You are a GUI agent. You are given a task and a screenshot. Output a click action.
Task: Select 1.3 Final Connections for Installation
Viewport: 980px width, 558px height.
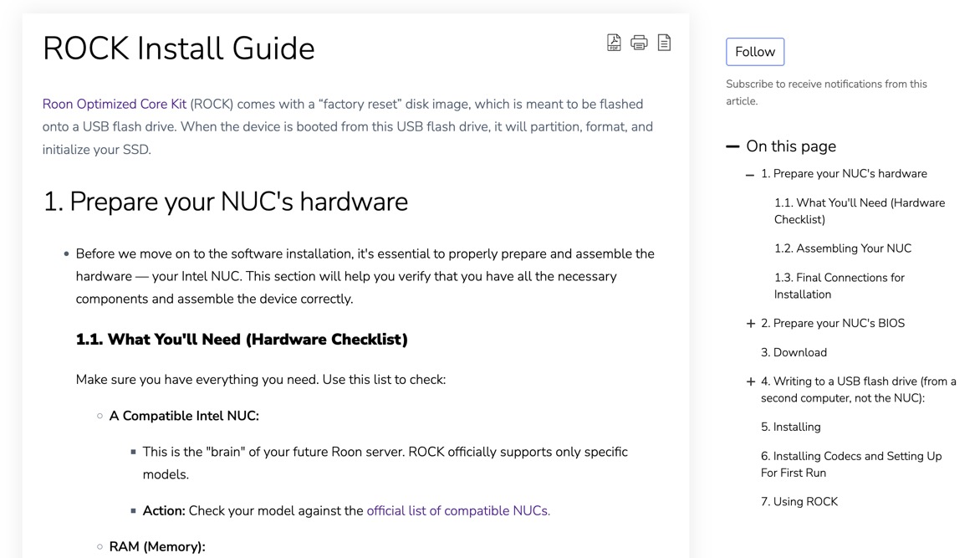[x=839, y=286]
